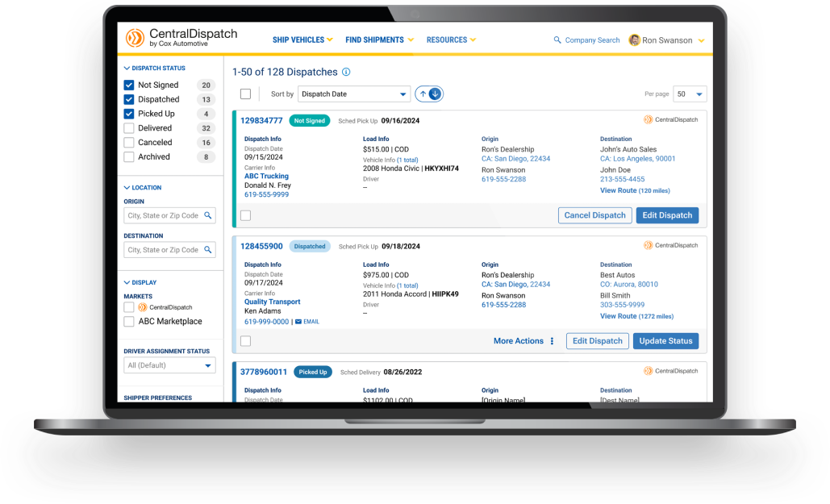The width and height of the screenshot is (830, 504).
Task: Sort descending with the down arrow
Action: [x=436, y=94]
